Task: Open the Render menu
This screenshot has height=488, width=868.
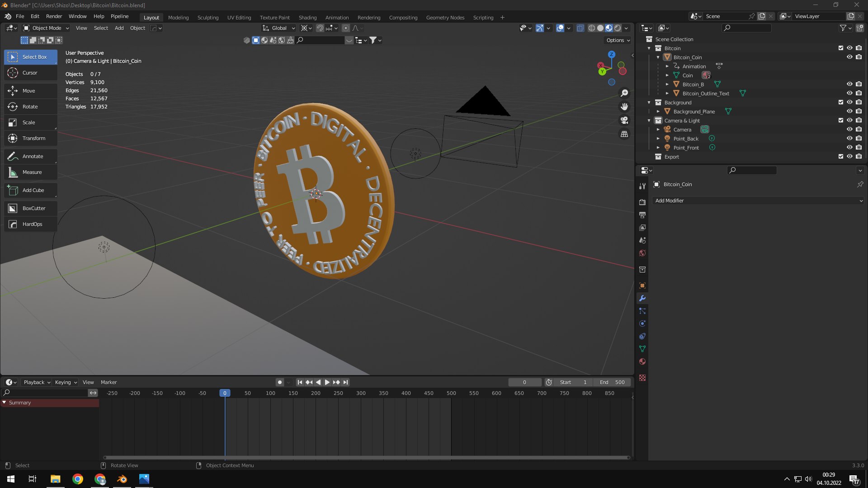Action: tap(54, 16)
